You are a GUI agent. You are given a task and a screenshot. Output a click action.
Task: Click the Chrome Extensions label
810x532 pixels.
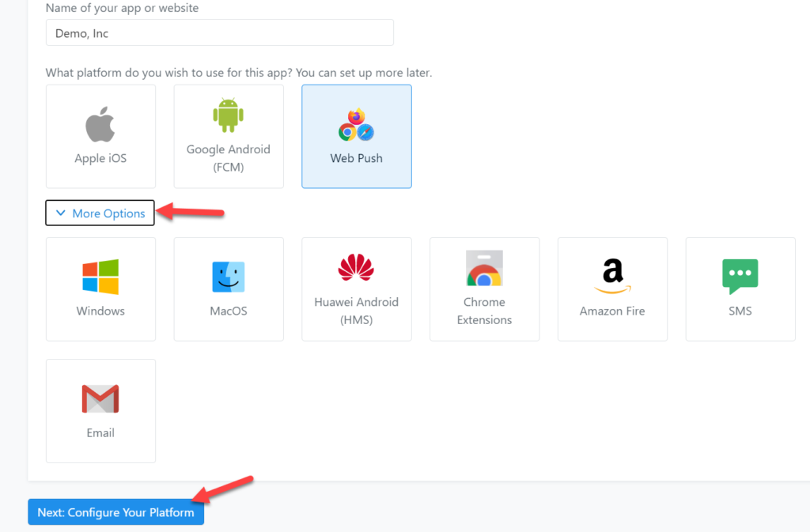tap(484, 311)
